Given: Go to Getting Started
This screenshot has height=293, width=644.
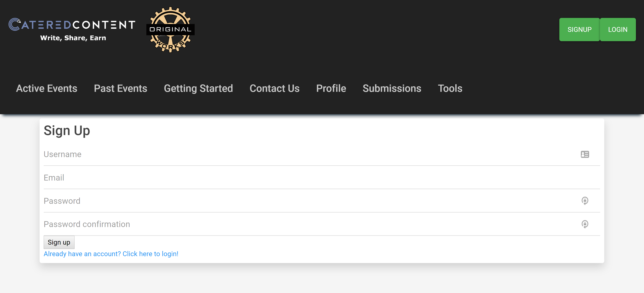Looking at the screenshot, I should (198, 88).
